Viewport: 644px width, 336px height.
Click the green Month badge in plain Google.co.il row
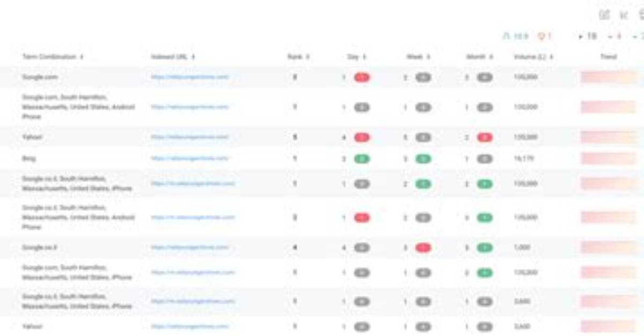[x=485, y=248]
